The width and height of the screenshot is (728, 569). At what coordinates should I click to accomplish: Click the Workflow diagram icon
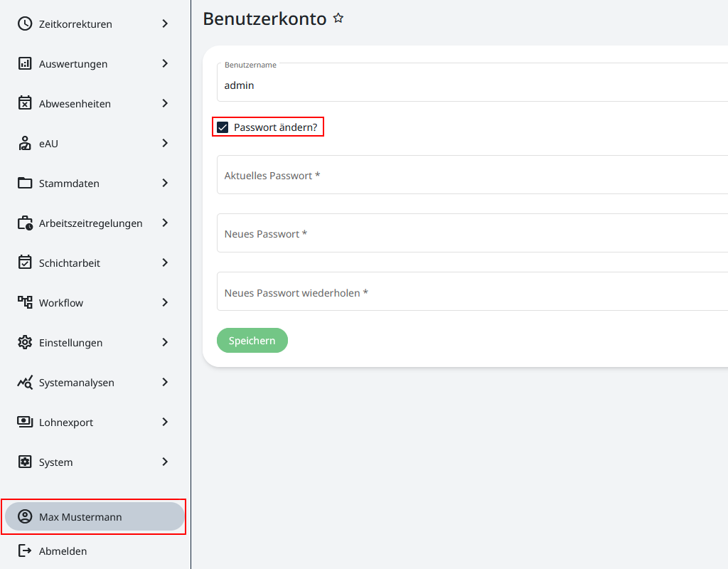coord(25,302)
